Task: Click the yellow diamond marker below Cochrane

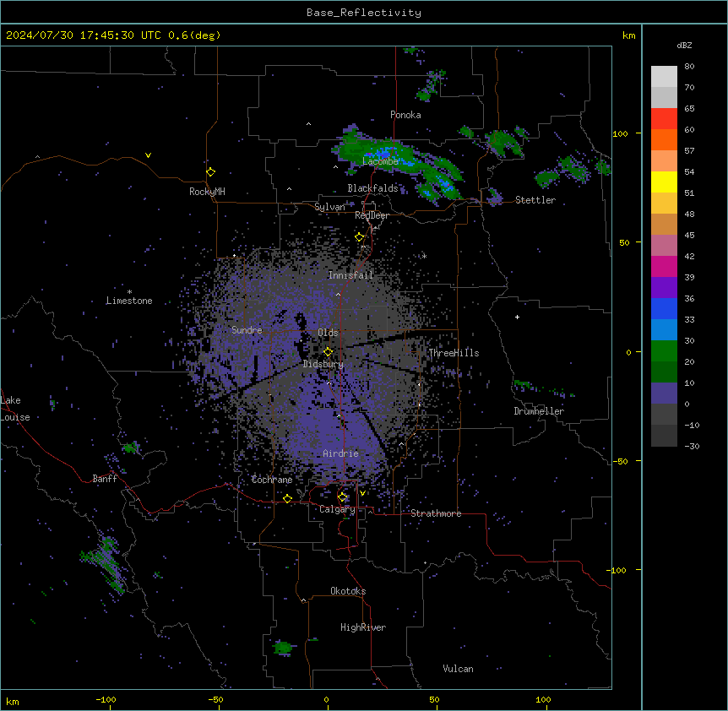Action: point(287,498)
